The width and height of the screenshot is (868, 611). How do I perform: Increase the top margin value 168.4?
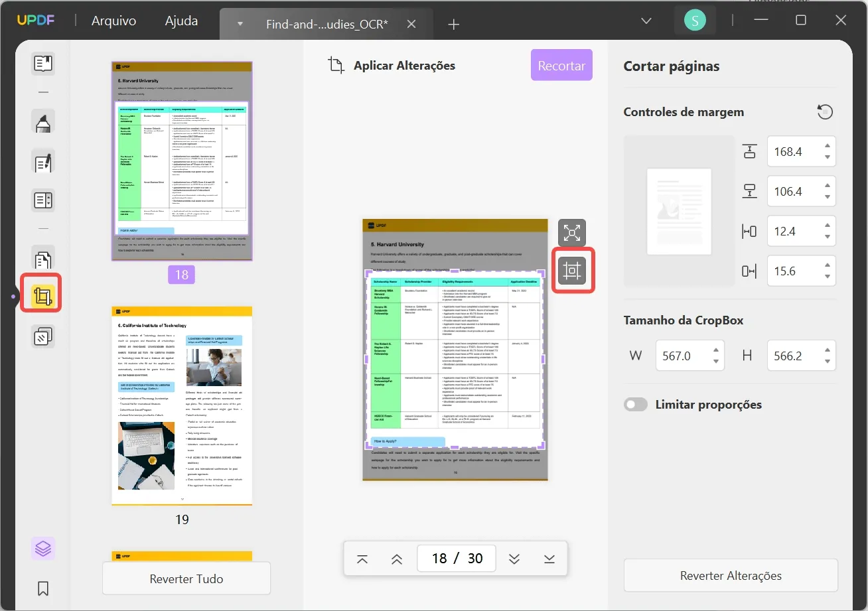[827, 146]
